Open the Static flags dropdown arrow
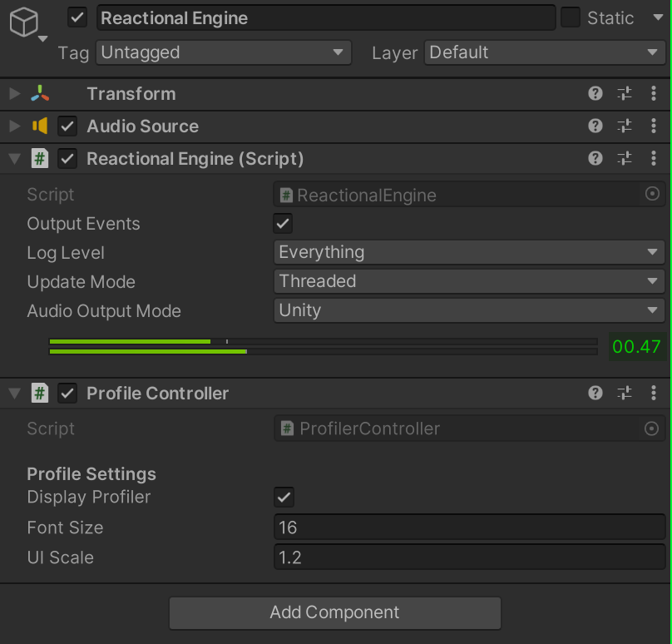 pos(658,17)
